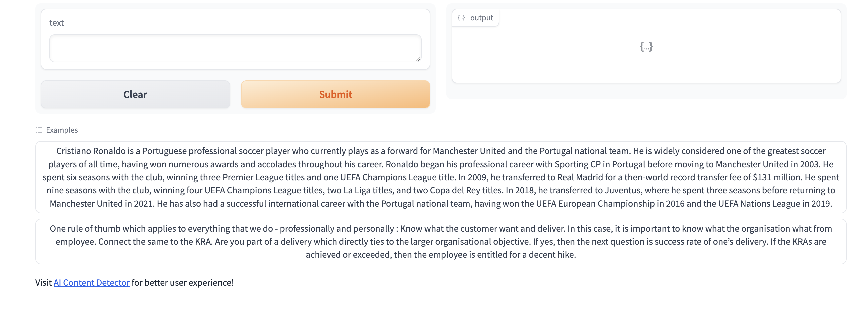Click the large braces placeholder in output panel

point(646,46)
